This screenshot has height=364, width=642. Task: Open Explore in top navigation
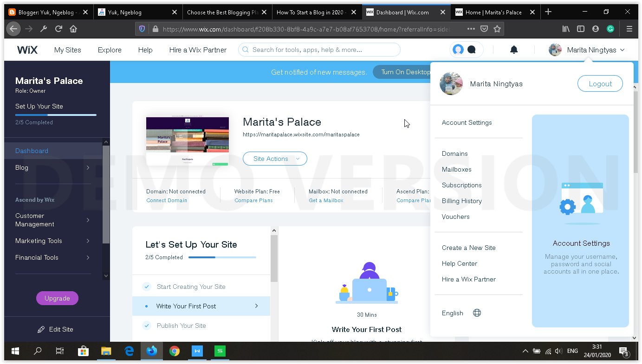pyautogui.click(x=110, y=50)
